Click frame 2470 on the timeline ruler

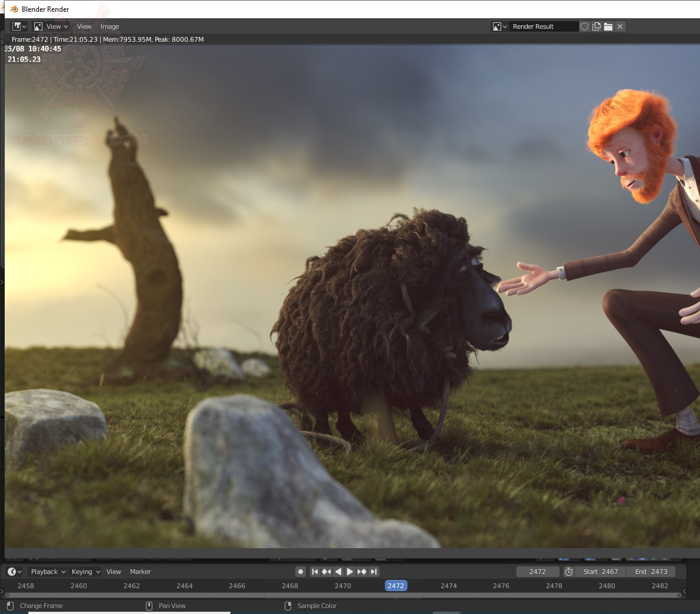pyautogui.click(x=343, y=586)
